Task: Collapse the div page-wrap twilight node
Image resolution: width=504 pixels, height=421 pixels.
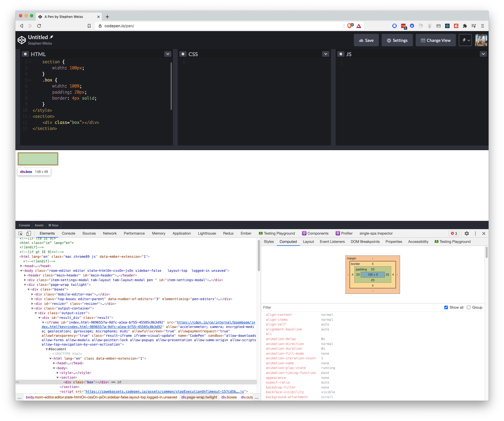Action: tap(25, 285)
